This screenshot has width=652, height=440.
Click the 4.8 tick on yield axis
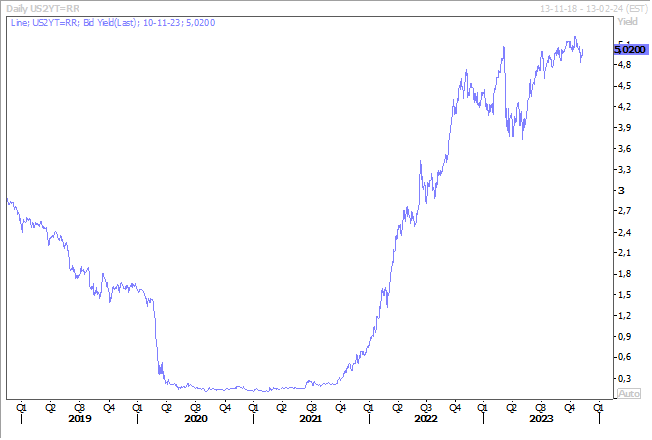pyautogui.click(x=625, y=65)
